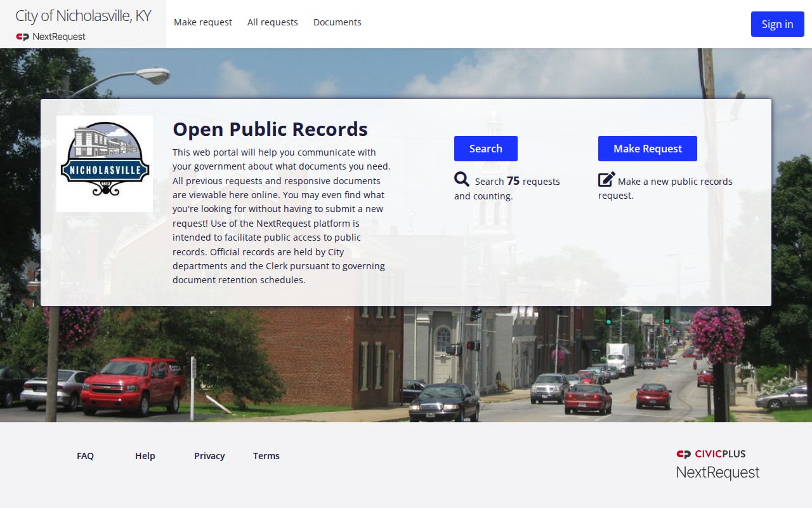Click the magnifying glass search icon
The width and height of the screenshot is (812, 508).
coord(462,180)
